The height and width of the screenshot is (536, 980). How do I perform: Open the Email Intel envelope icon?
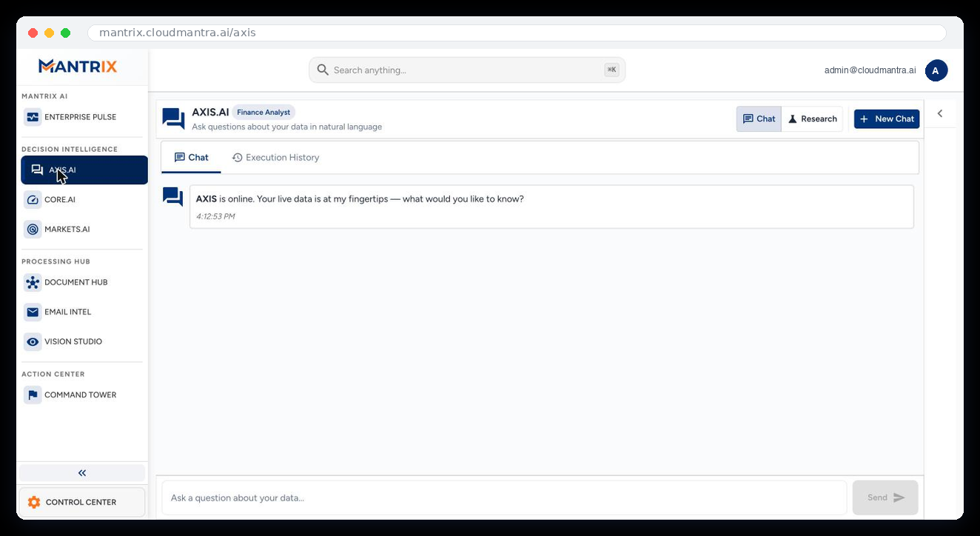[33, 312]
